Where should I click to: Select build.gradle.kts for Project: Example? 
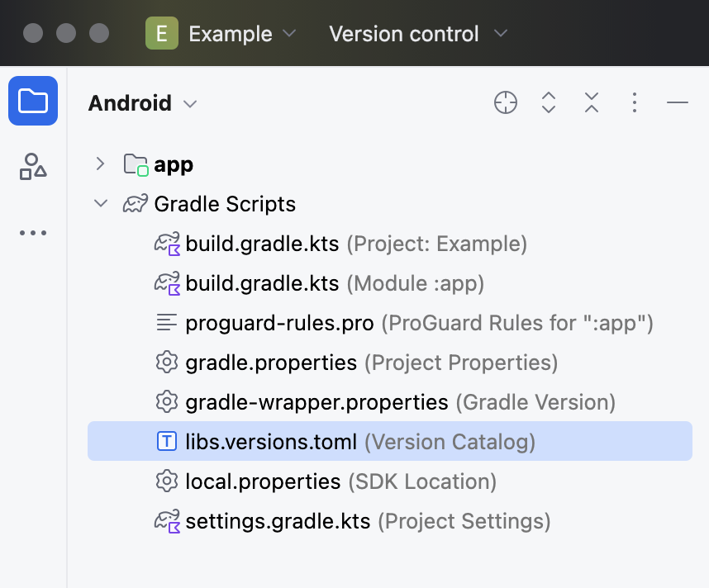[262, 244]
